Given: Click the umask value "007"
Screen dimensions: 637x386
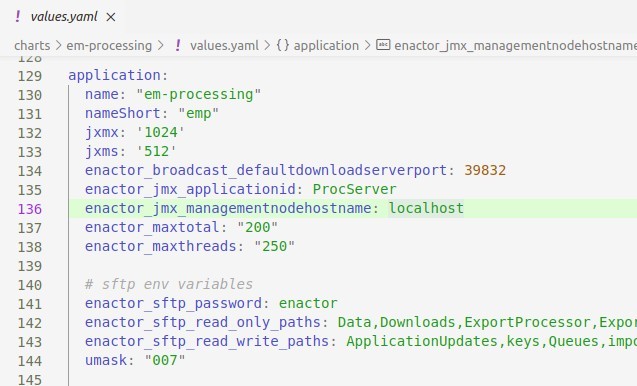Looking at the screenshot, I should [x=165, y=360].
